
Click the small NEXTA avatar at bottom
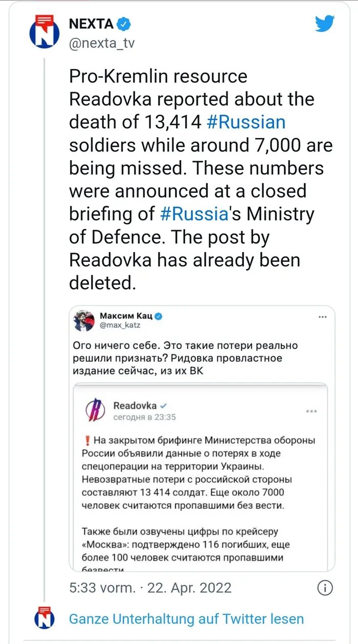(x=44, y=618)
